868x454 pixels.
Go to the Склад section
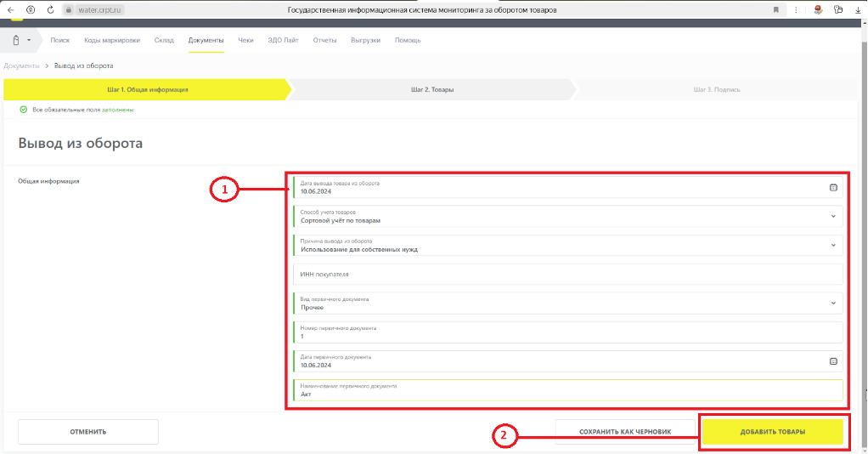[164, 41]
